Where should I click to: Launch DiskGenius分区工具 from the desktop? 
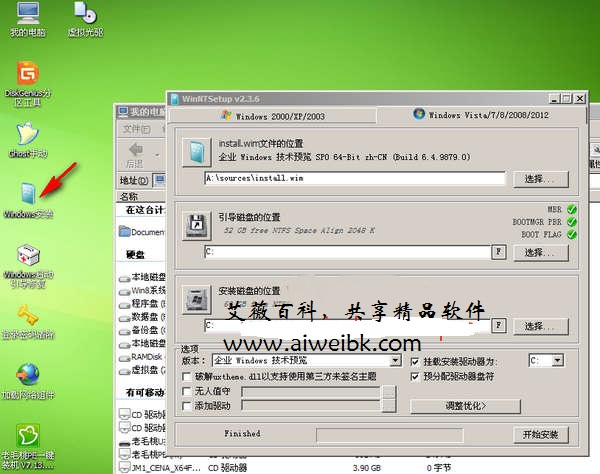tap(28, 83)
